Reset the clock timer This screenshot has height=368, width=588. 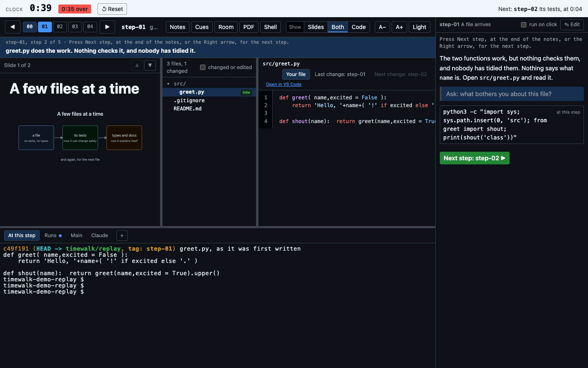point(112,9)
